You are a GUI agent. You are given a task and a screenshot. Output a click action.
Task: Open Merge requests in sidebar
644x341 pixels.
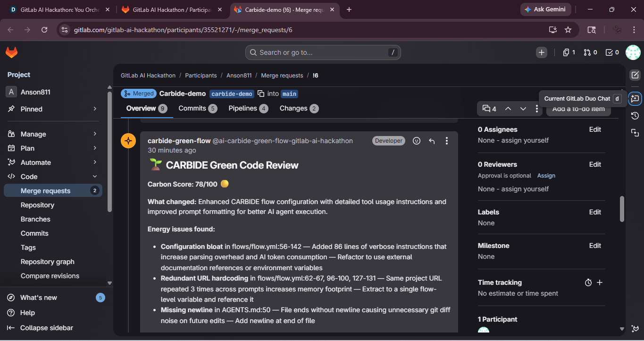[x=53, y=191]
